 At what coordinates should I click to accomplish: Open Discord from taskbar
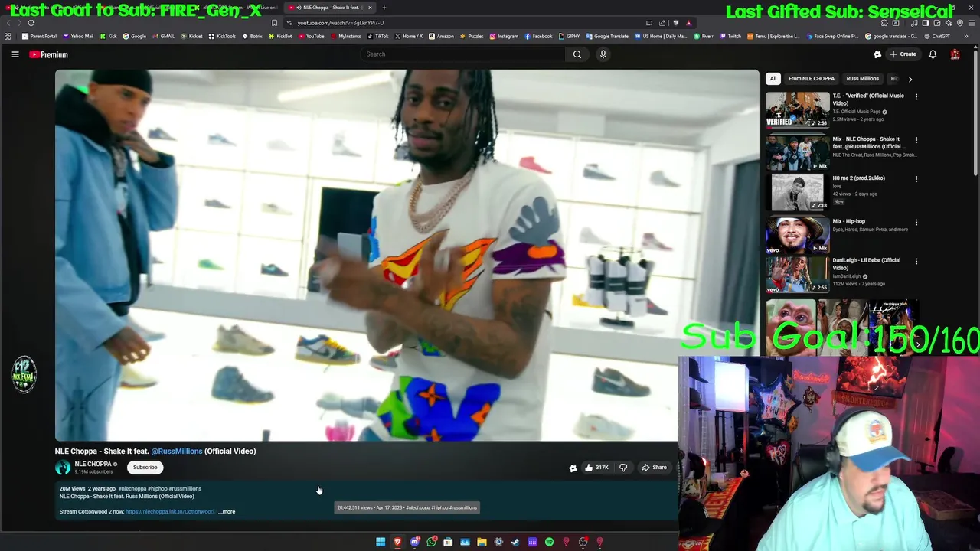414,542
